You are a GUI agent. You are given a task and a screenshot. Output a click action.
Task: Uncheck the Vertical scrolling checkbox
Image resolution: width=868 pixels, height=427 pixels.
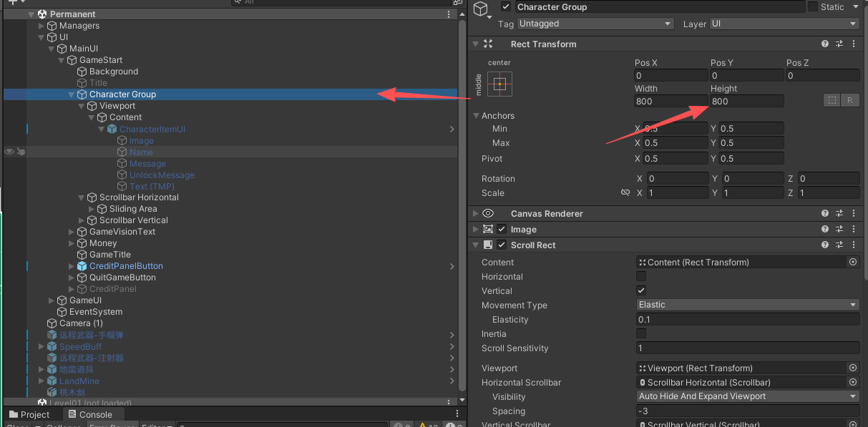pos(641,291)
